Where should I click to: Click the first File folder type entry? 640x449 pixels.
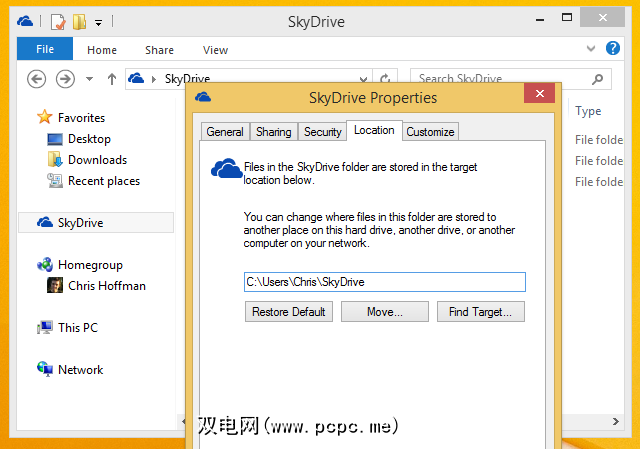(x=599, y=140)
